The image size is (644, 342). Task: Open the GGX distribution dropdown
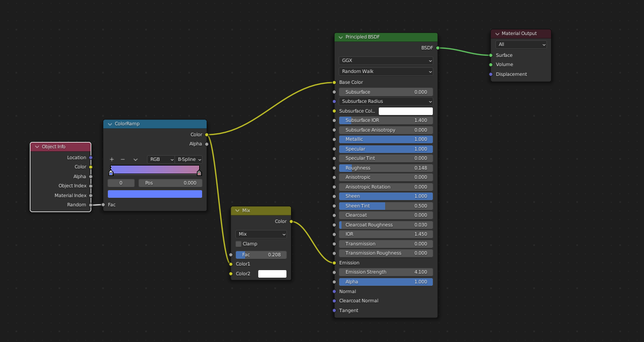click(x=386, y=60)
